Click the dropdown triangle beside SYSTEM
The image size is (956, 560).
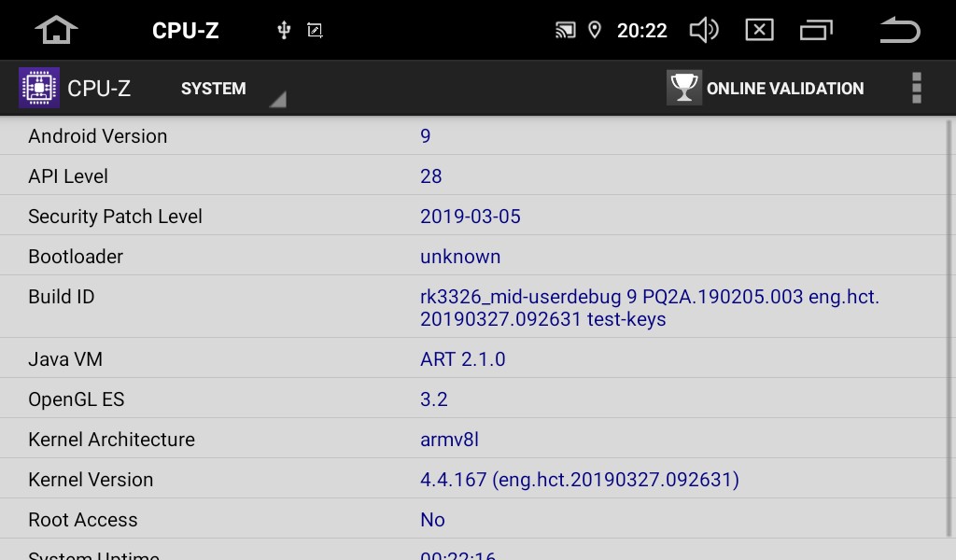point(278,99)
